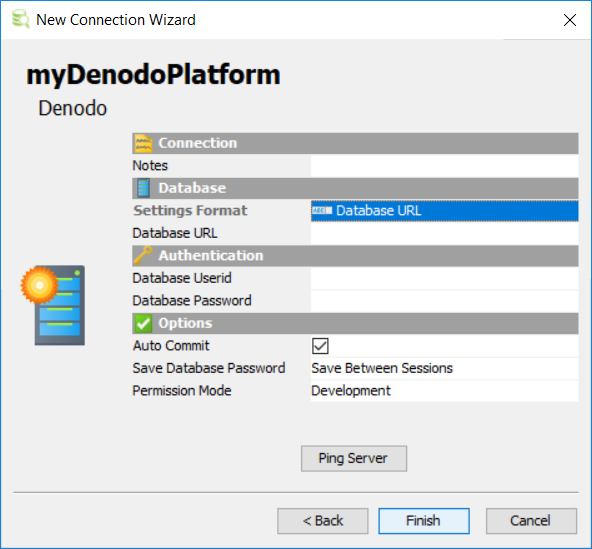The image size is (592, 549).
Task: Change the Permission Mode Development value
Action: (444, 391)
